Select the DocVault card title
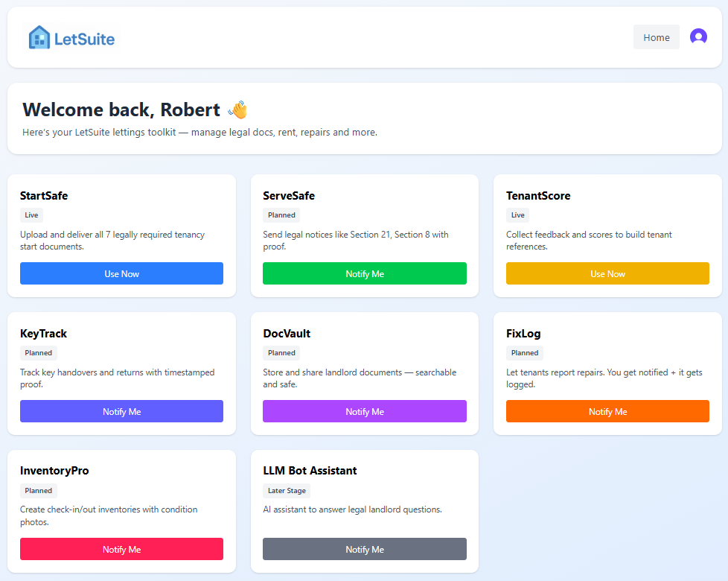 tap(287, 334)
